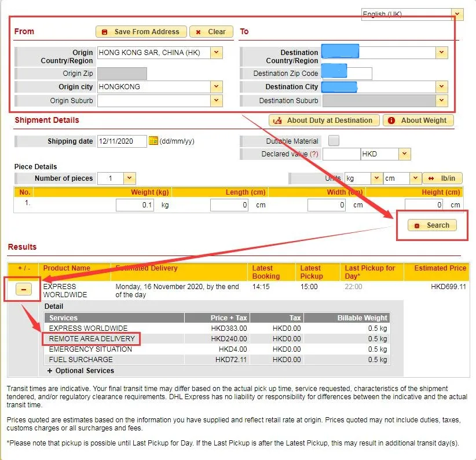Image resolution: width=476 pixels, height=460 pixels.
Task: Open the HKD currency dropdown
Action: point(404,154)
